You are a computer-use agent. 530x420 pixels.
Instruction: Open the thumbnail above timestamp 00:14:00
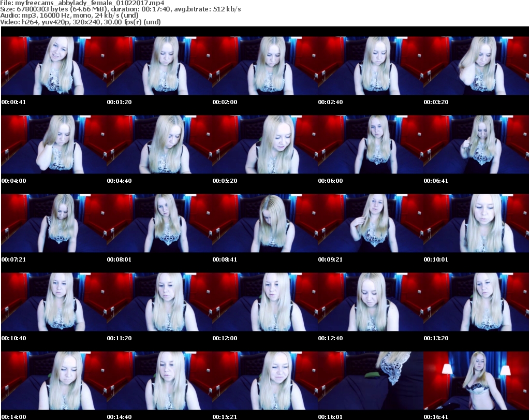click(x=54, y=381)
